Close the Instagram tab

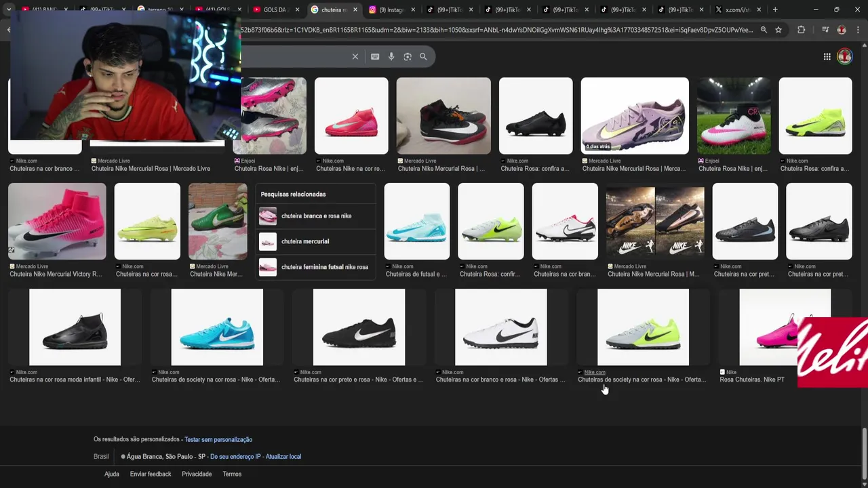[x=413, y=9]
